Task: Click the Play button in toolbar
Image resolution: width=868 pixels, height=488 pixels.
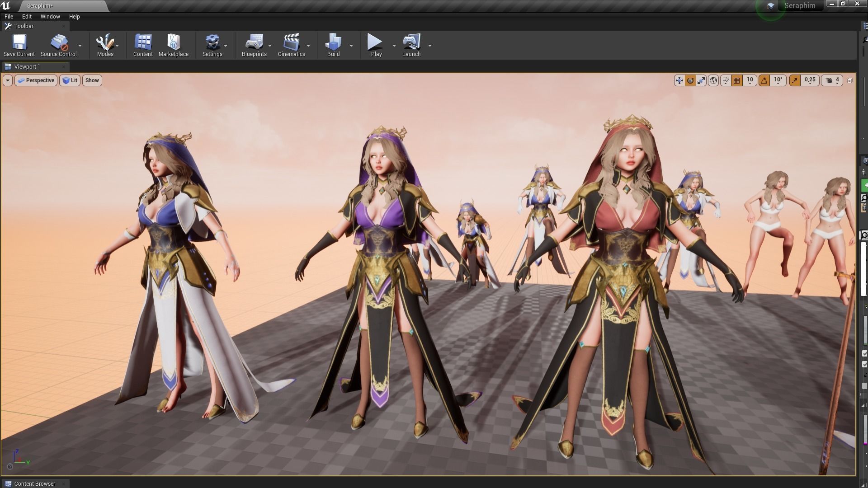Action: 376,45
